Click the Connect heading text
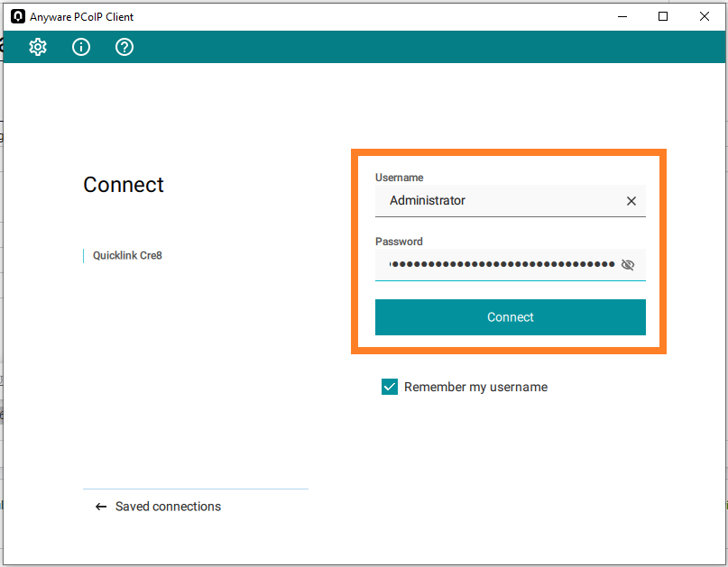 [124, 185]
